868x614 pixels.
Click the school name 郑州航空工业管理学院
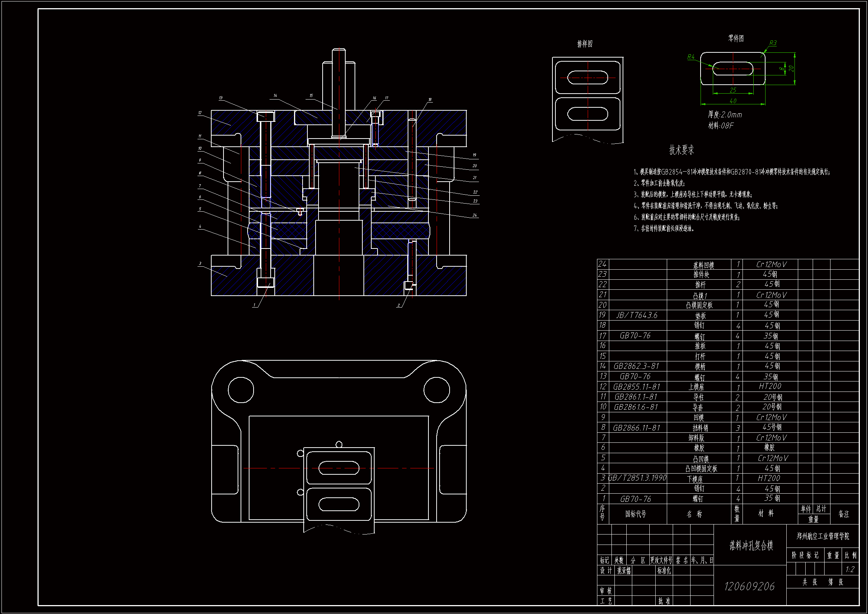(x=823, y=536)
